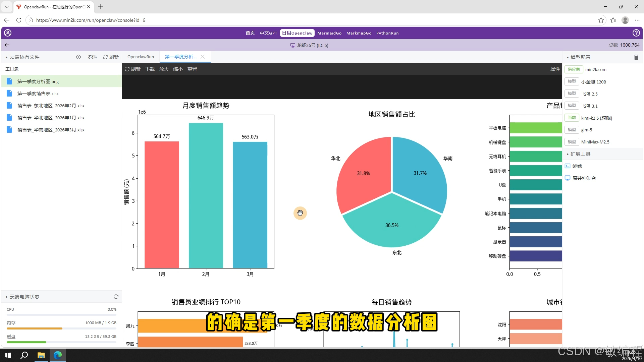Viewport: 644px width, 362px height.
Task: Click the calculator icon beside 模型配置
Action: [x=636, y=57]
